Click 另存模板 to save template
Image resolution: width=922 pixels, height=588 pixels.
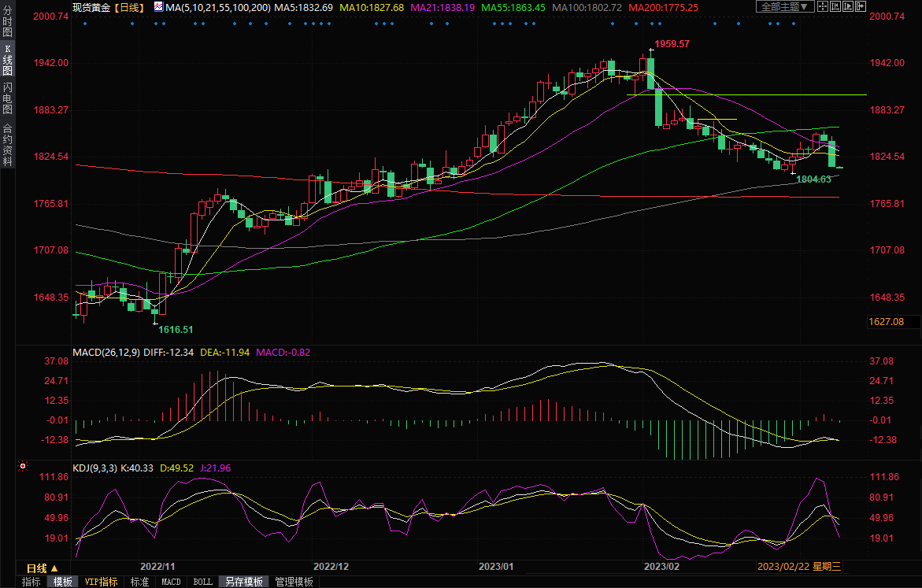click(244, 582)
